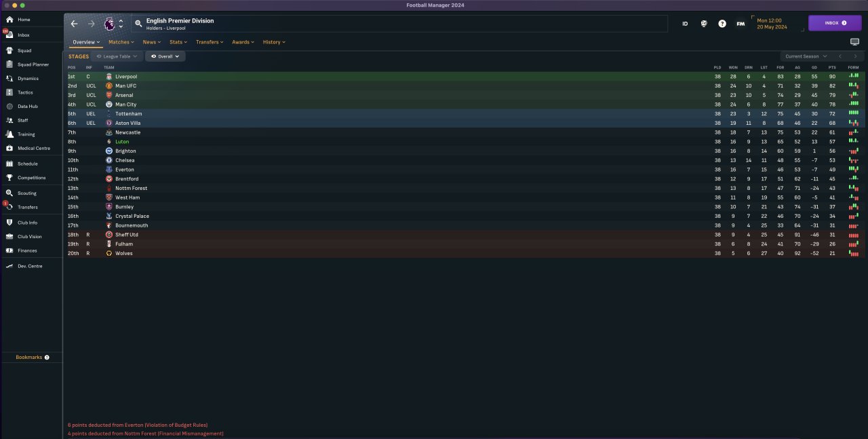Open Sheff Utd team link
Screen dimensions: 868x439
[x=127, y=235]
